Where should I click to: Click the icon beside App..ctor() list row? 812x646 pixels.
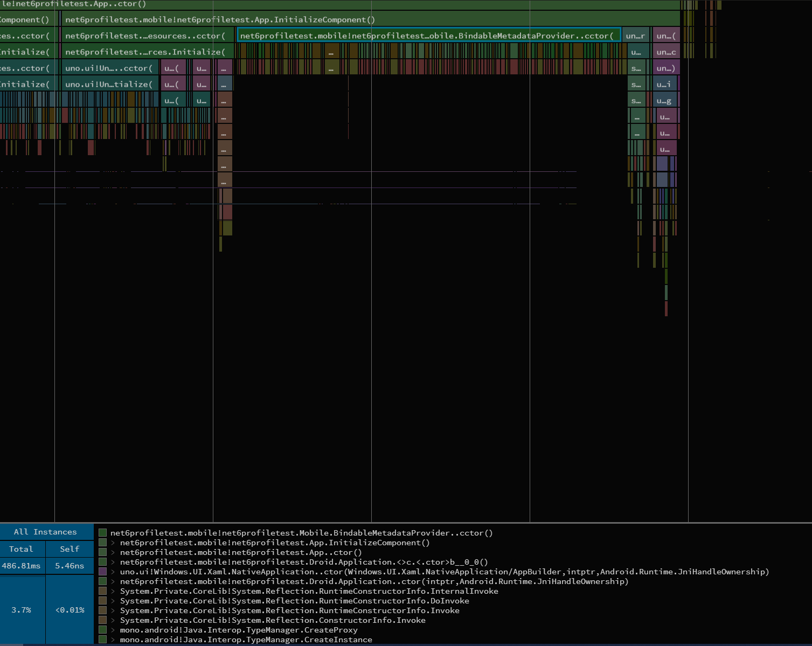[x=102, y=552]
